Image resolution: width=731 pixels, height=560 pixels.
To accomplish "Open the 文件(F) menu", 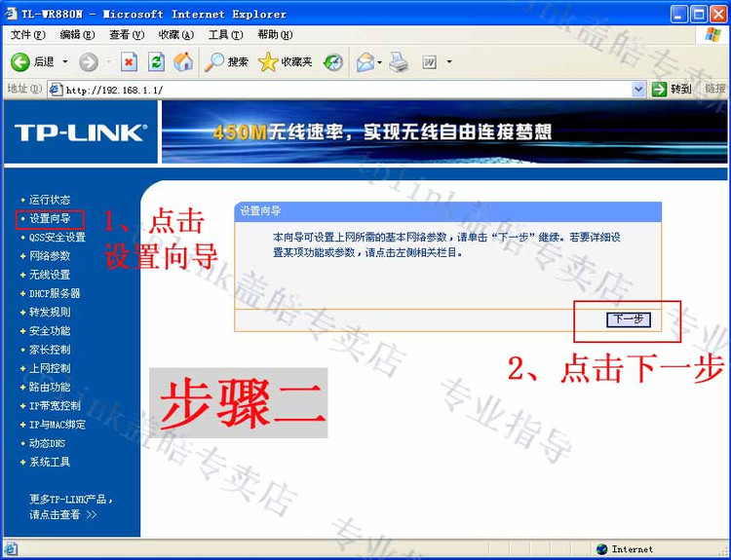I will (28, 35).
